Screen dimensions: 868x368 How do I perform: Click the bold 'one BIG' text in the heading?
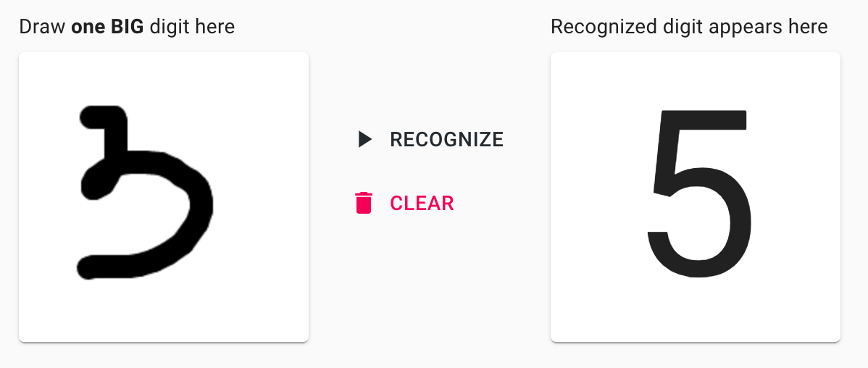(x=107, y=27)
